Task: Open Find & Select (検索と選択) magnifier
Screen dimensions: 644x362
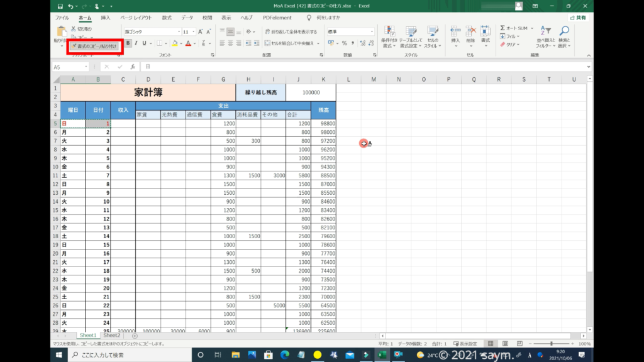Action: tap(564, 33)
